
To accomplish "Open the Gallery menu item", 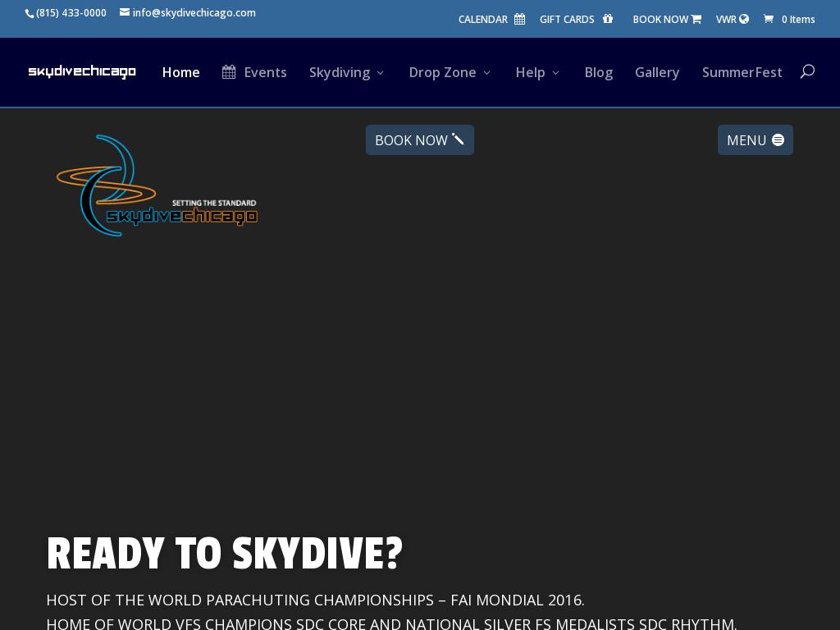I will click(x=657, y=72).
